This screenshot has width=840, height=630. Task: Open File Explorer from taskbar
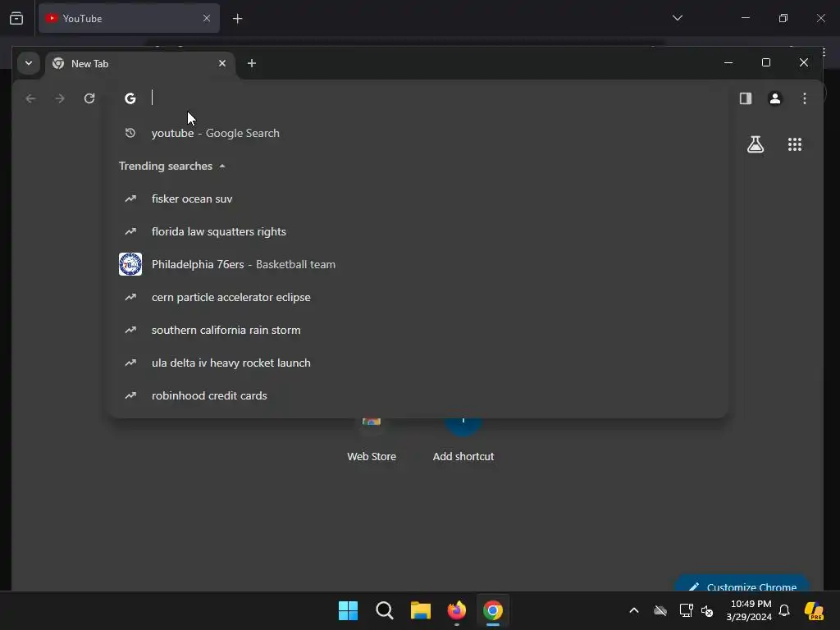click(421, 610)
